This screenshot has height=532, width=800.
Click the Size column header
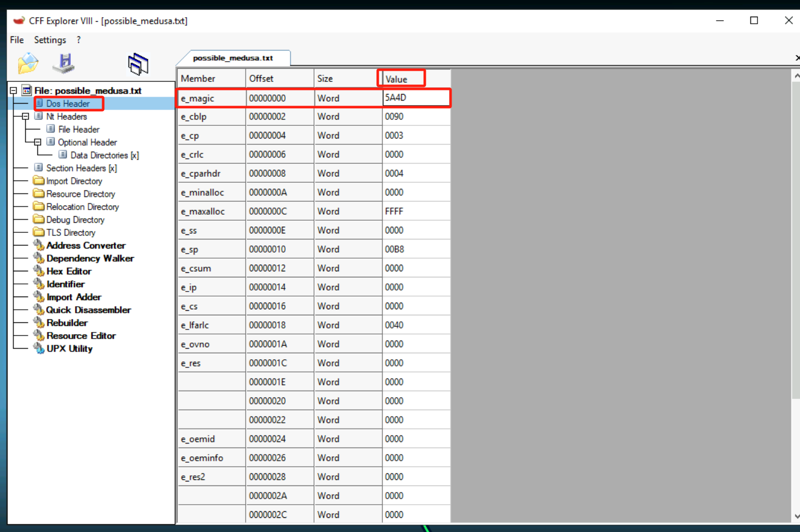(x=348, y=79)
